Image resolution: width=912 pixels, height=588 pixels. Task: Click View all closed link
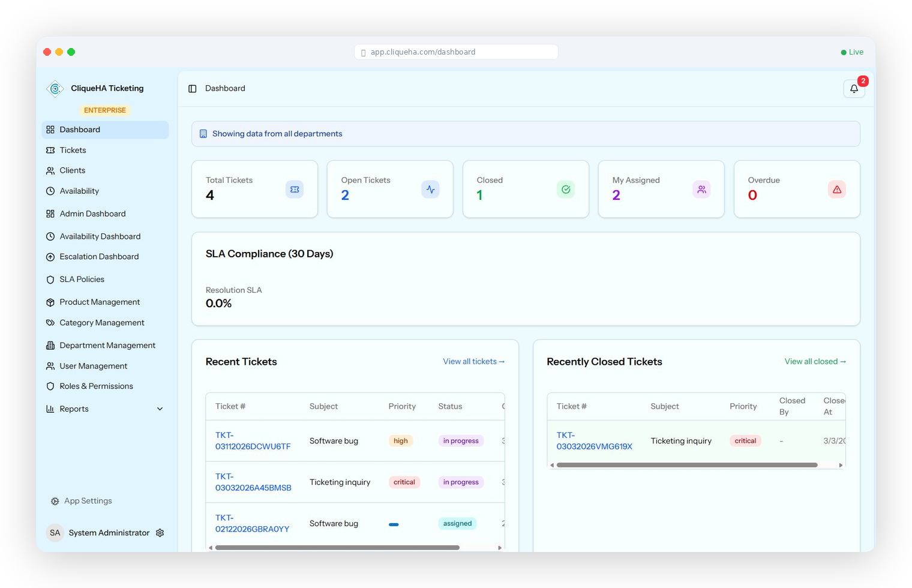point(815,362)
